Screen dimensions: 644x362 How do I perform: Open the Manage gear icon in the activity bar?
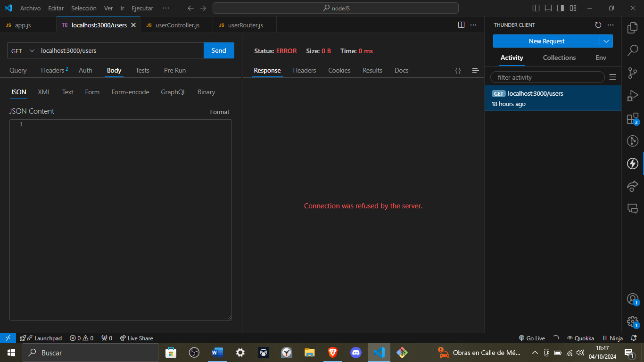tap(632, 321)
